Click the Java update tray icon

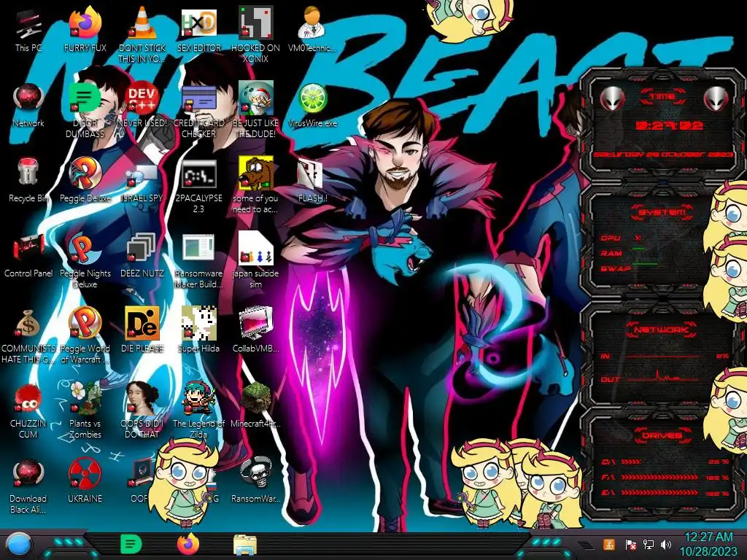click(x=609, y=544)
